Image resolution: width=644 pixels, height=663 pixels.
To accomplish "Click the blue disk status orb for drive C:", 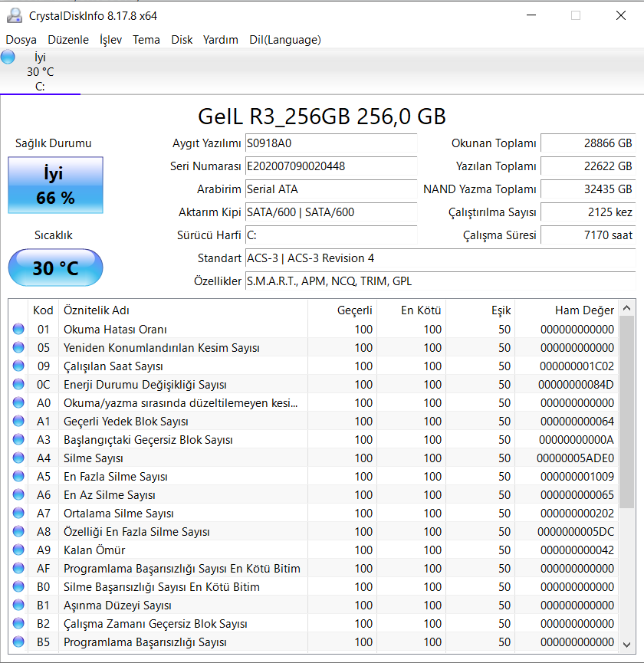I will [8, 57].
